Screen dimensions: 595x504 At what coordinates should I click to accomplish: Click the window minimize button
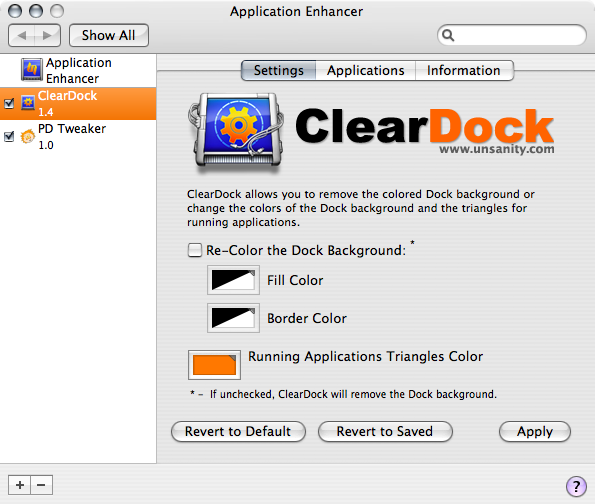36,11
